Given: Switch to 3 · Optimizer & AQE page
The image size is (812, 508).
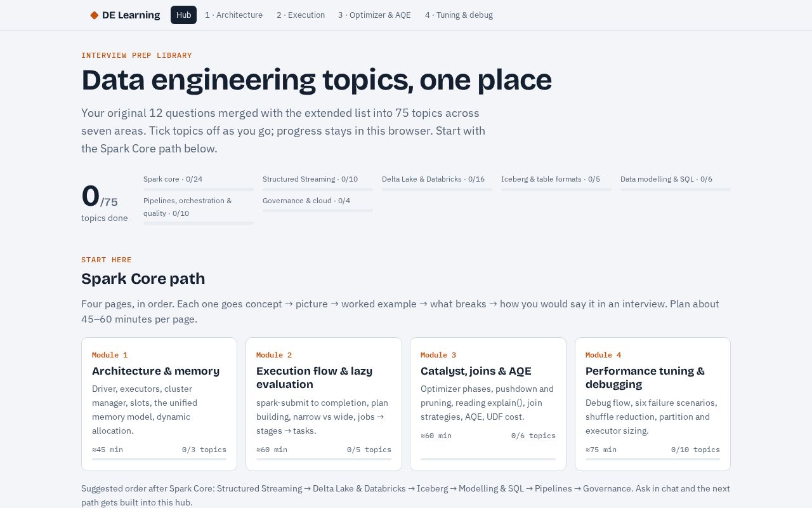Looking at the screenshot, I should [x=374, y=15].
